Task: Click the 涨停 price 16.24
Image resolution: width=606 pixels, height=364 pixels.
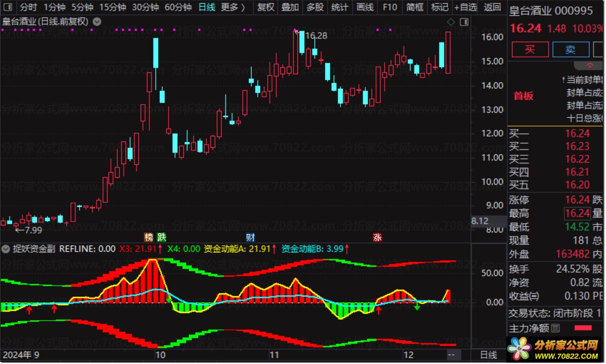Action: click(x=577, y=200)
